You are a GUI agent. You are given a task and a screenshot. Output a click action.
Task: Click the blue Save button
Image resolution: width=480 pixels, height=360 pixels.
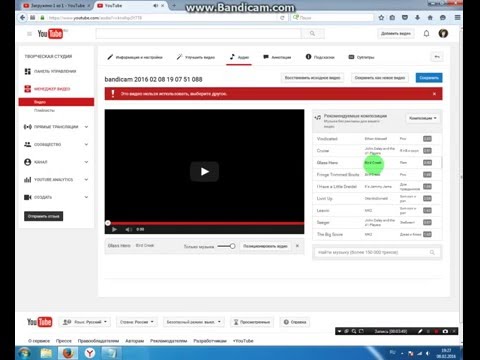point(429,78)
